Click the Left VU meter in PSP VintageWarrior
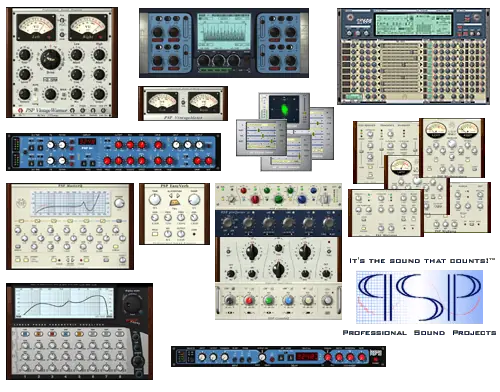Image resolution: width=500 pixels, height=392 pixels. pyautogui.click(x=36, y=27)
